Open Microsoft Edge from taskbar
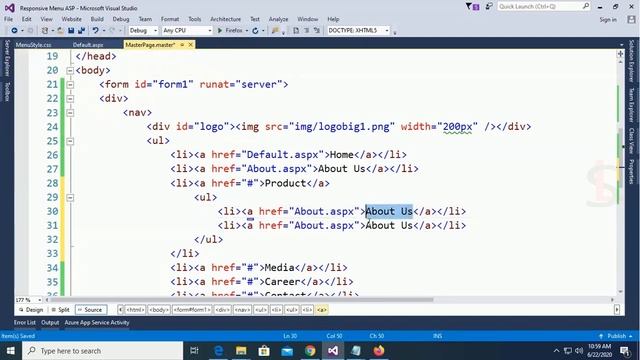 tap(218, 351)
